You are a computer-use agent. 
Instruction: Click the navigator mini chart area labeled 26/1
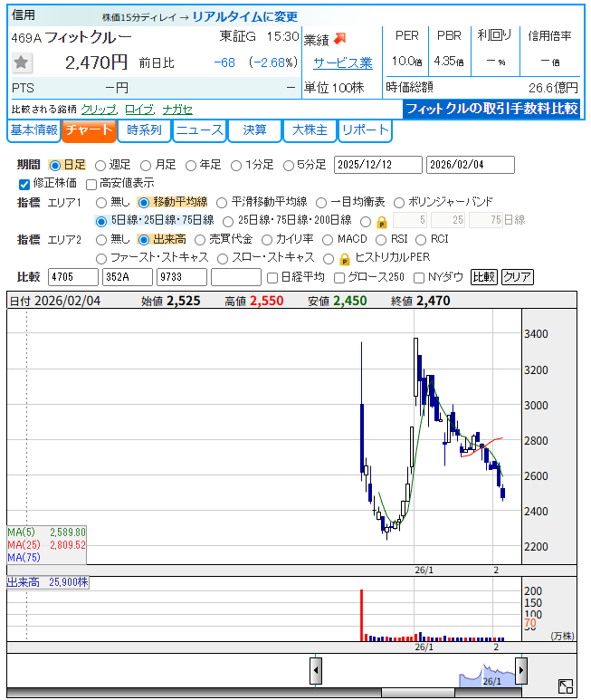tap(488, 676)
